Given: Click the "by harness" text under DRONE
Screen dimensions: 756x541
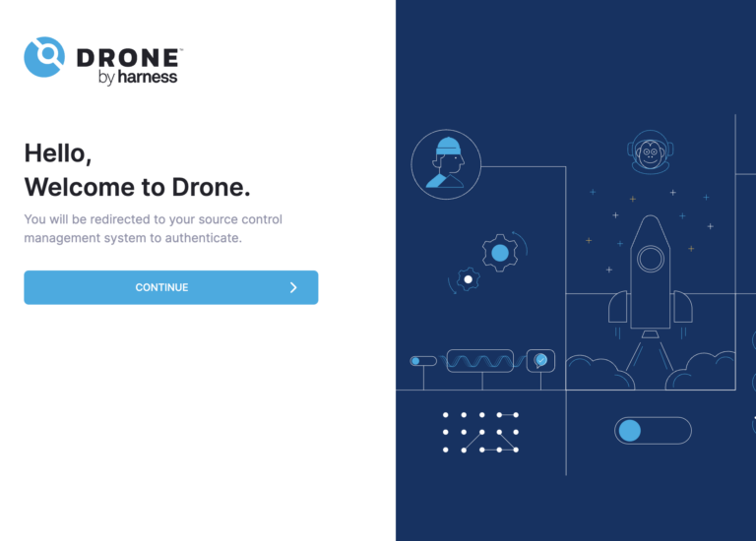Looking at the screenshot, I should 138,77.
